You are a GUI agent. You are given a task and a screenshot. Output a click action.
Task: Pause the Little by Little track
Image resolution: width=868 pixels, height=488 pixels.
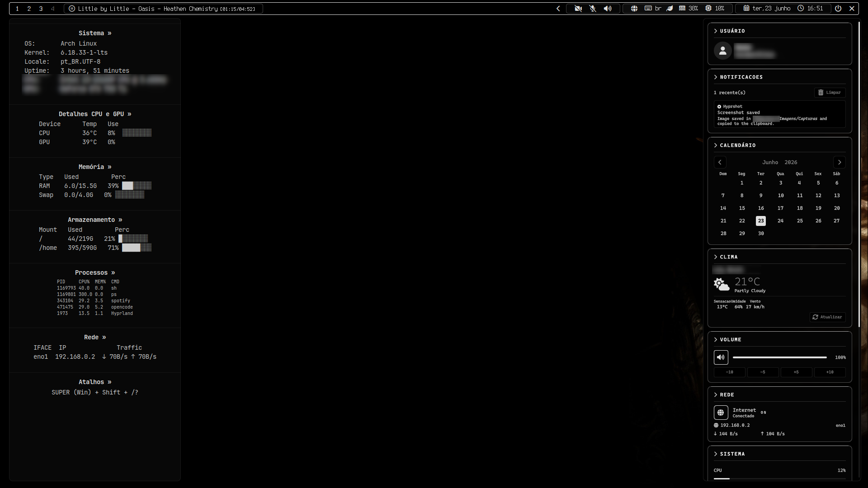(x=72, y=9)
